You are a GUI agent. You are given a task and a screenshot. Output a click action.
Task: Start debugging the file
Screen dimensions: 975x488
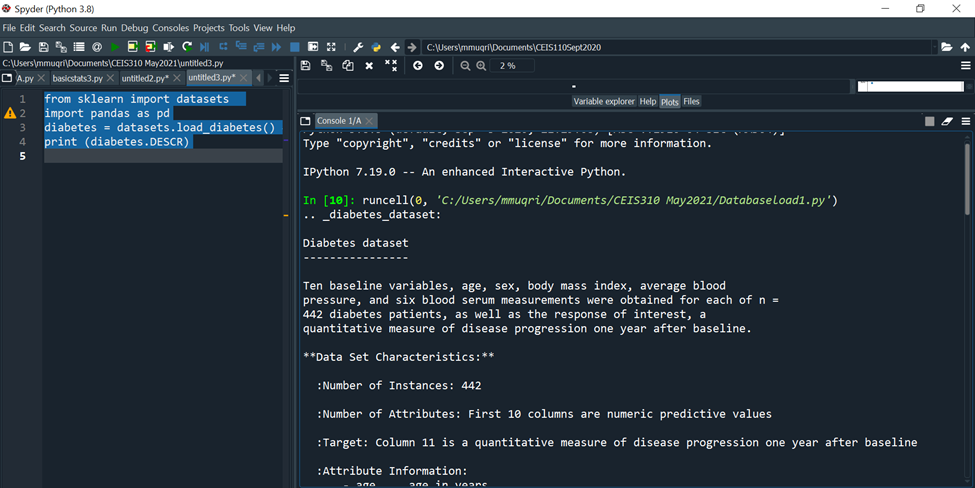[x=205, y=47]
